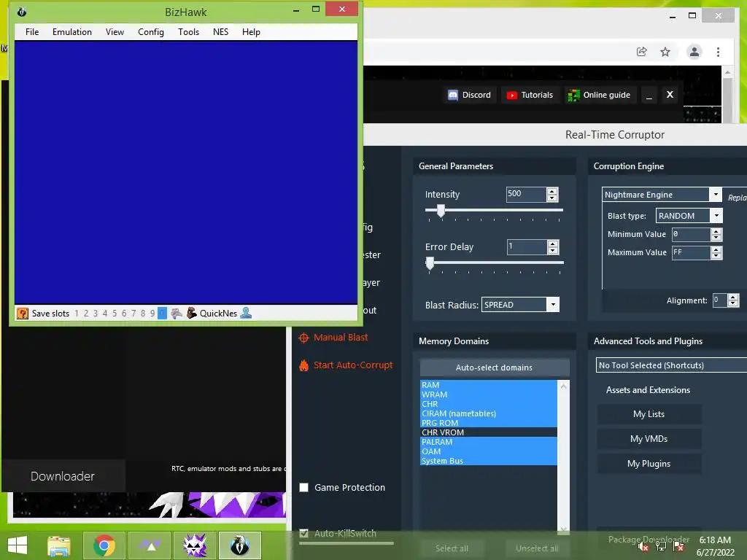Click the gamepad icon in BizHawk status bar
This screenshot has width=747, height=560.
coord(177,314)
